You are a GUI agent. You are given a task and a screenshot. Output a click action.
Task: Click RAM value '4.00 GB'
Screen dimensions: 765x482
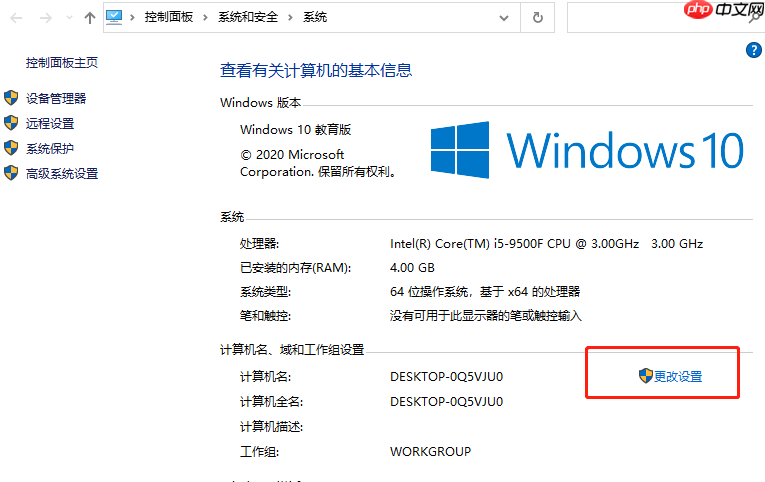tap(412, 268)
